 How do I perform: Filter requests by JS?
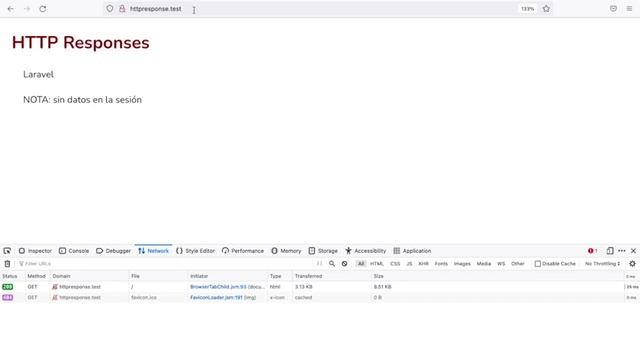tap(409, 264)
